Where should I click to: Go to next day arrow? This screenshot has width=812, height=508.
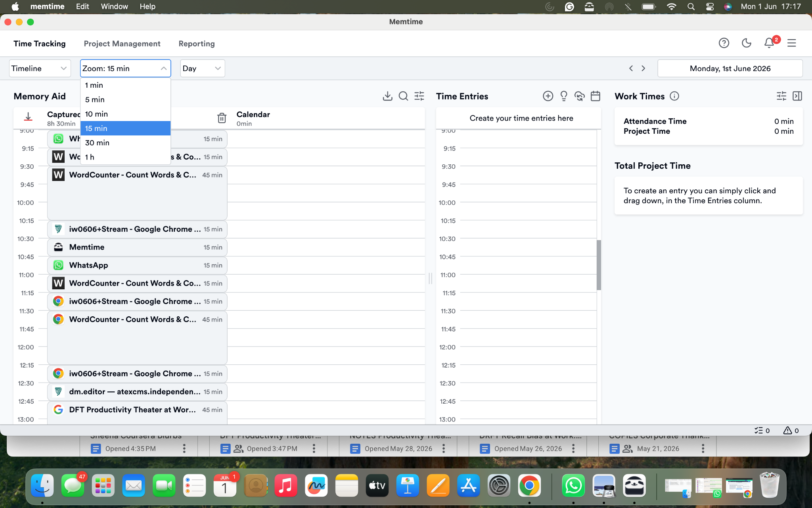pyautogui.click(x=643, y=68)
